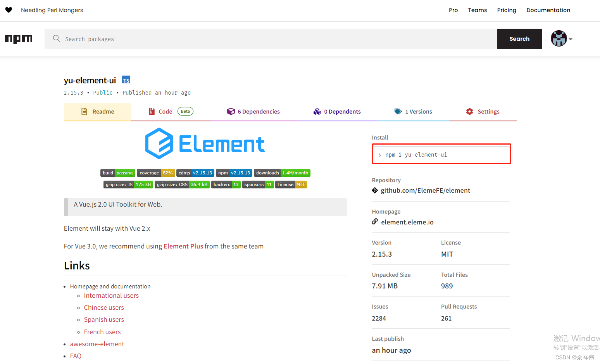
Task: Click the gzip size JS badge
Action: click(128, 185)
